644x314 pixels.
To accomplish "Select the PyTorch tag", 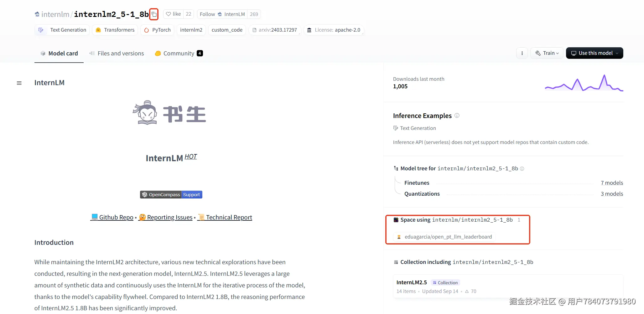I will click(157, 30).
